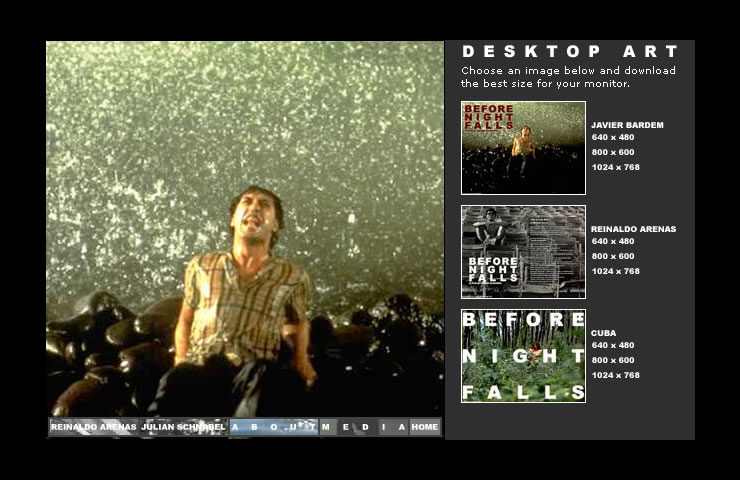Open the MEDIA section
Screen dimensions: 740x480
point(364,427)
